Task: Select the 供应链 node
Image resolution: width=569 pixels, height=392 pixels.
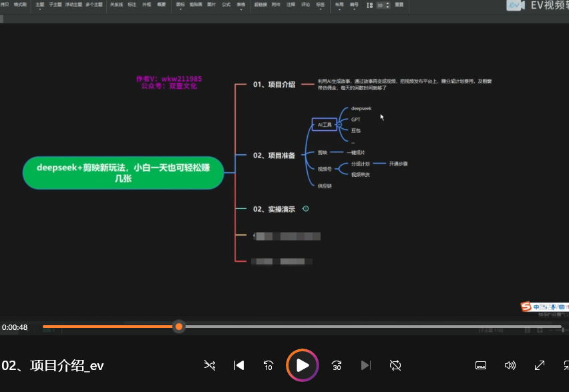Action: tap(325, 186)
